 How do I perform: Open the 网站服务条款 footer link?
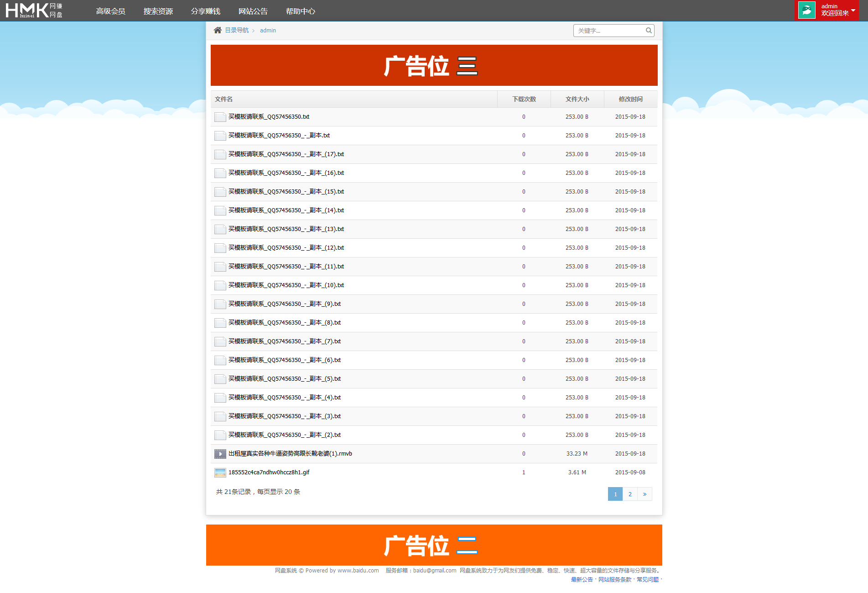point(613,579)
